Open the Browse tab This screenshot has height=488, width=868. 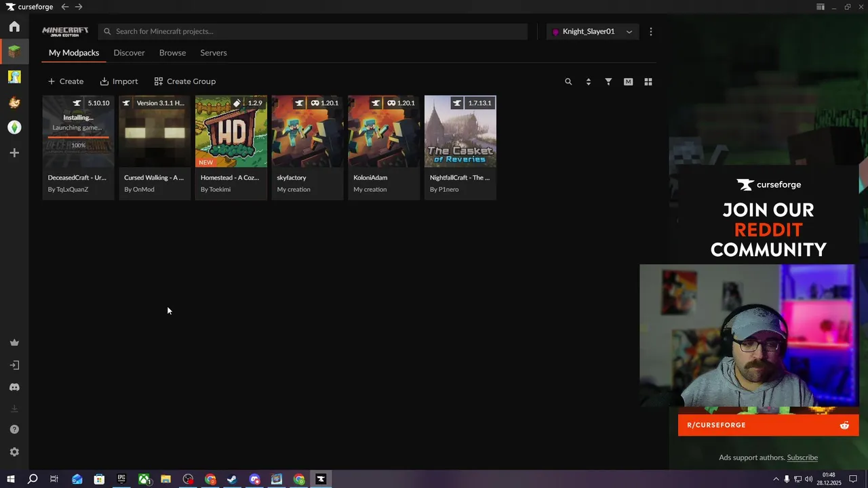(172, 53)
